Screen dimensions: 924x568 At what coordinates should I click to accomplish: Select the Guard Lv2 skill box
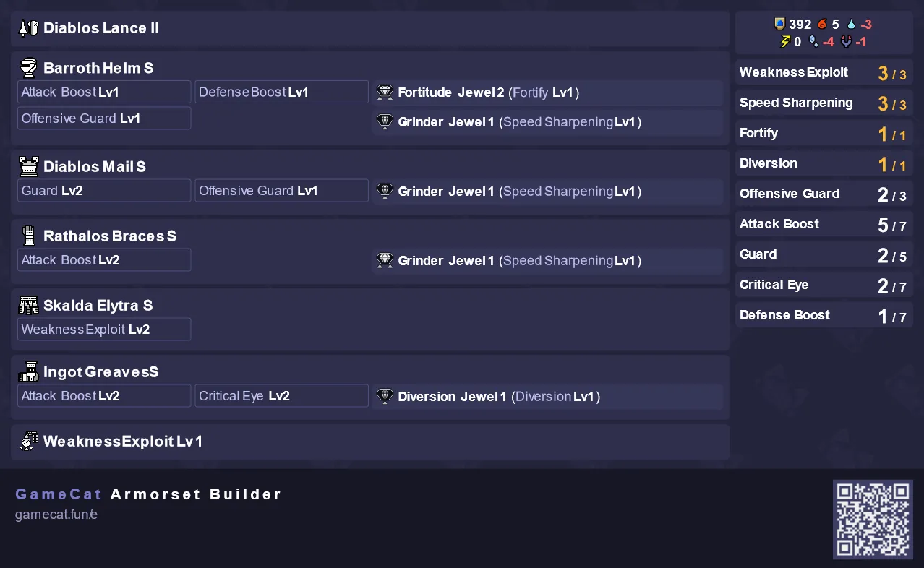coord(104,191)
